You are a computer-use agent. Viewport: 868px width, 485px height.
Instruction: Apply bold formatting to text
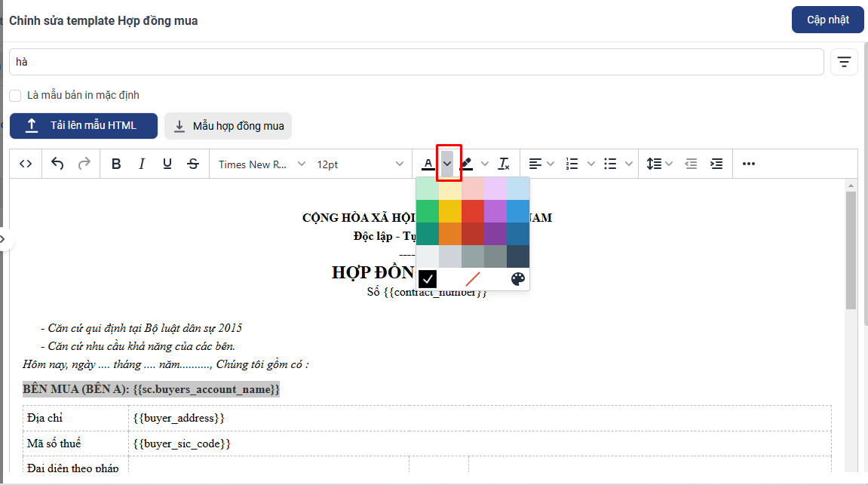[x=116, y=164]
